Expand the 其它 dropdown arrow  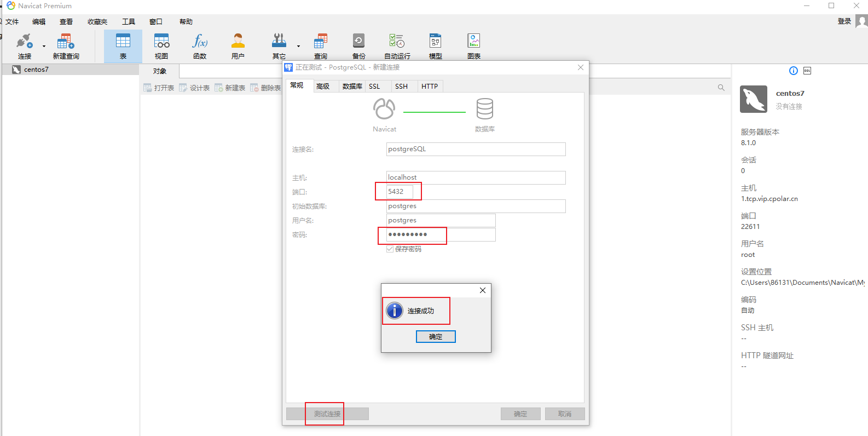click(x=298, y=46)
